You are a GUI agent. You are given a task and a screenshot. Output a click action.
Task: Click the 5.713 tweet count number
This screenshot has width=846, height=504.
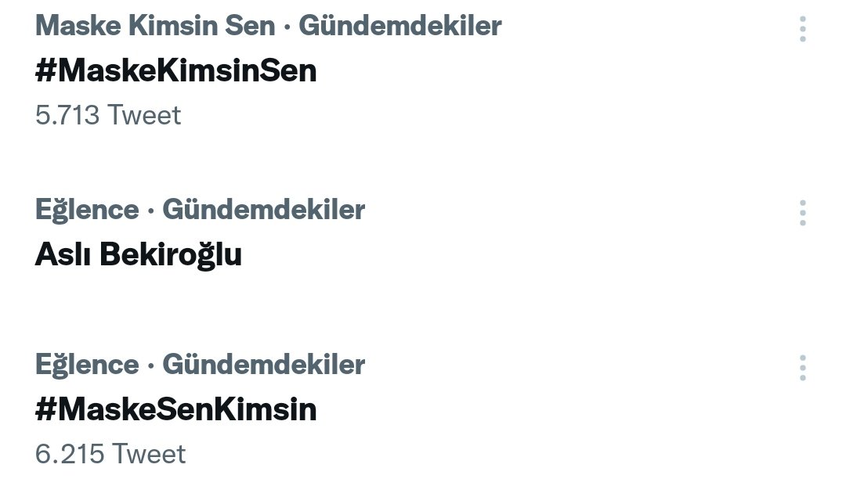click(x=67, y=115)
